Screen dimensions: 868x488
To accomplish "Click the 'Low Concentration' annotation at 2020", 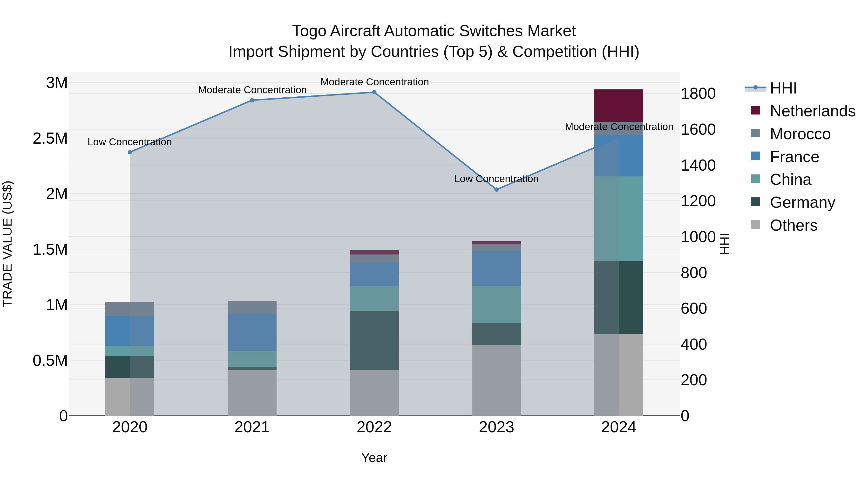I will click(x=130, y=142).
